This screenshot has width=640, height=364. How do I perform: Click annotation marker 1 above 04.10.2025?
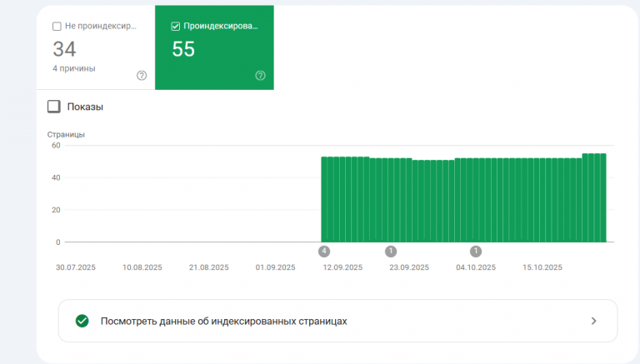pyautogui.click(x=476, y=252)
